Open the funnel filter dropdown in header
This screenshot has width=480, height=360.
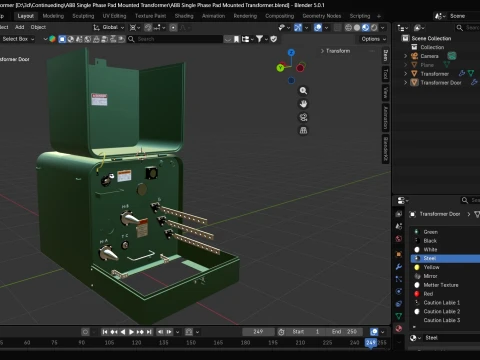pyautogui.click(x=261, y=39)
